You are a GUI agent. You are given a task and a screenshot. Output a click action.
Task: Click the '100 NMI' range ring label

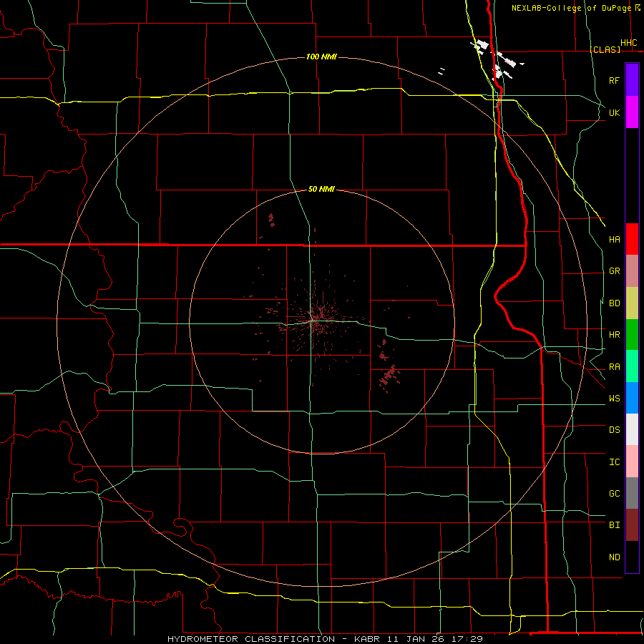321,57
